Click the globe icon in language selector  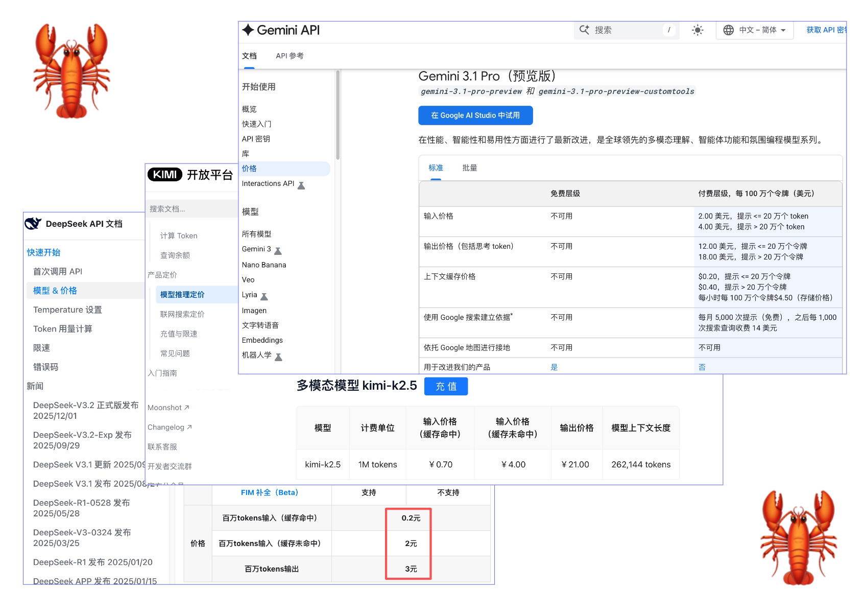coord(729,30)
